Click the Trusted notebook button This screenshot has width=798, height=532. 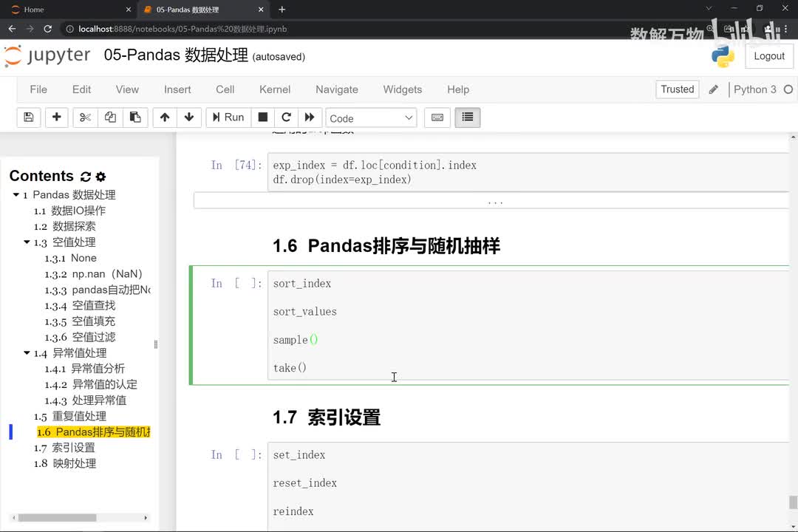[x=677, y=89]
